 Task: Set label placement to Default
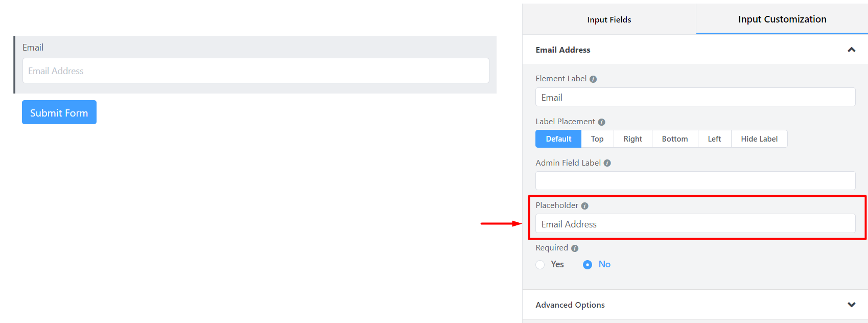tap(558, 139)
